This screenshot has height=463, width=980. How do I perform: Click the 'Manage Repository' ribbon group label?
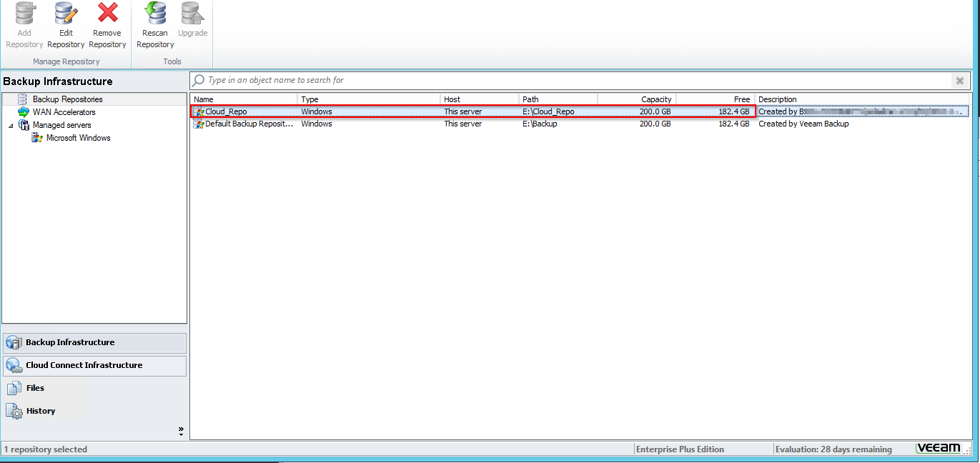pos(66,61)
